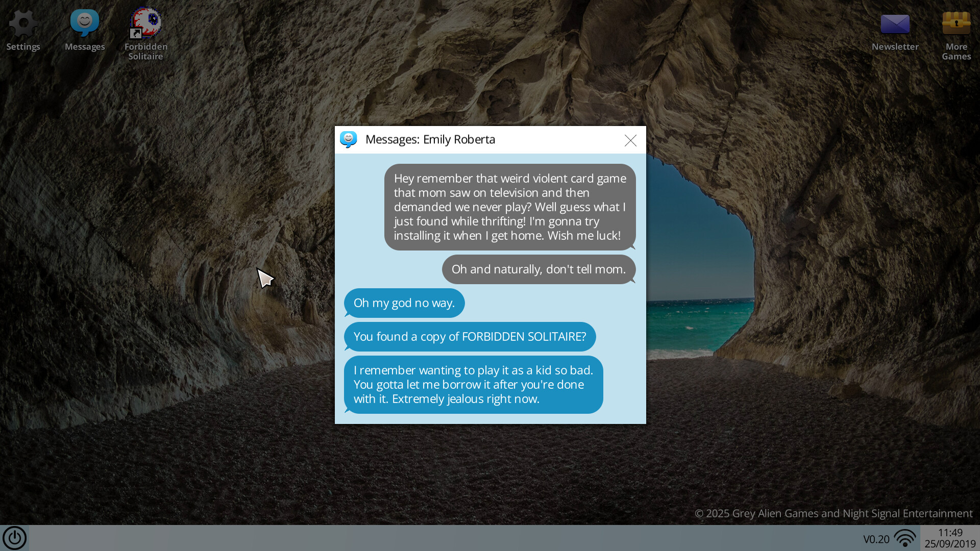Click the V0.20 version label

(x=876, y=538)
